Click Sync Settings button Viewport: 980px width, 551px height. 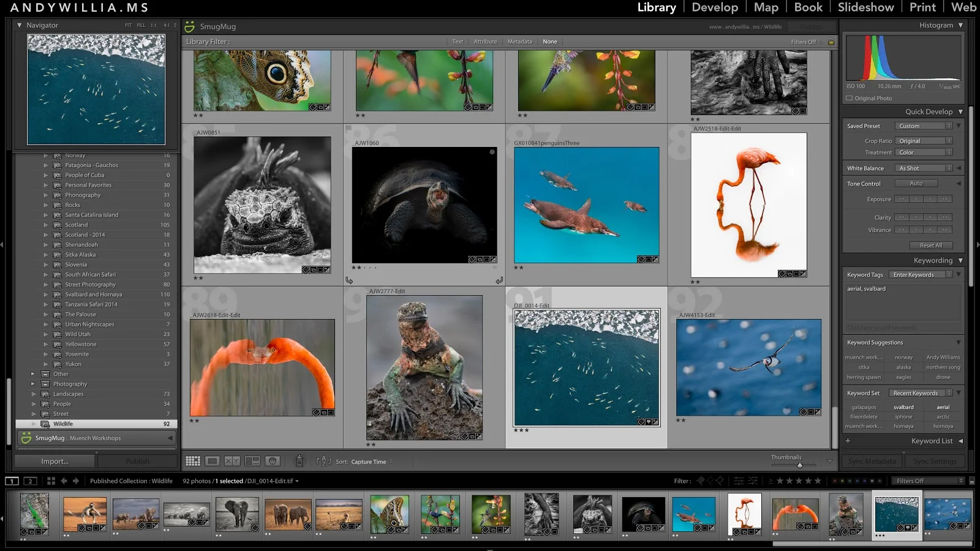[x=934, y=461]
